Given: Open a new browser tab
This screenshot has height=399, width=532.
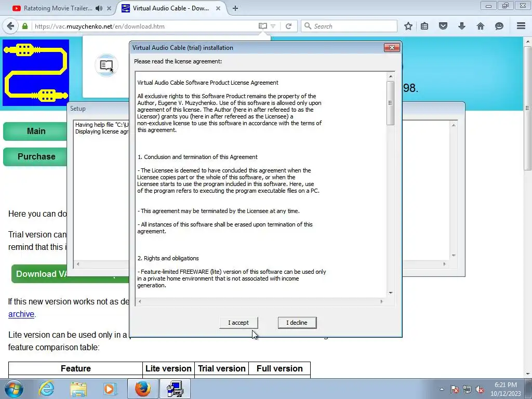Looking at the screenshot, I should tap(235, 8).
